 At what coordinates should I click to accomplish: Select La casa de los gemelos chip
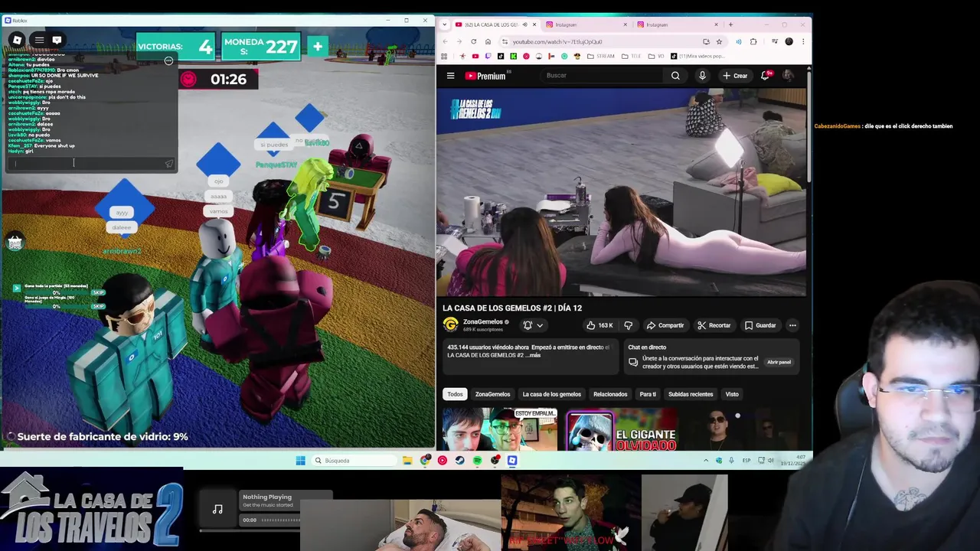(551, 394)
